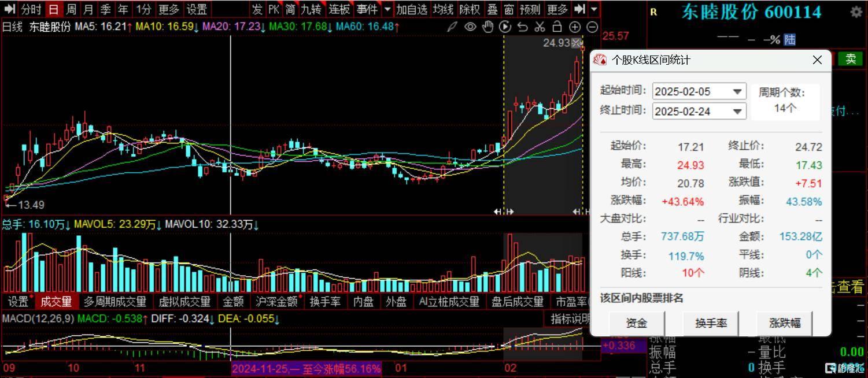Zoom out with the minus circle icon
The height and width of the screenshot is (378, 868).
(592, 27)
